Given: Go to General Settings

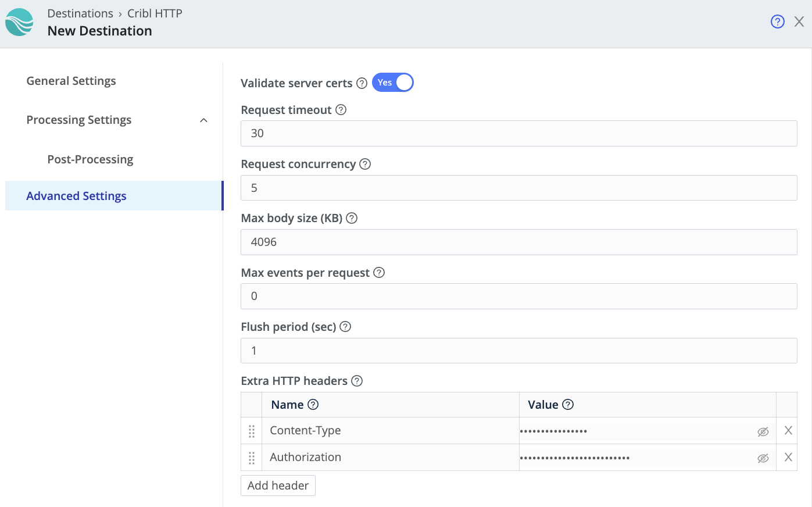Looking at the screenshot, I should tap(71, 81).
